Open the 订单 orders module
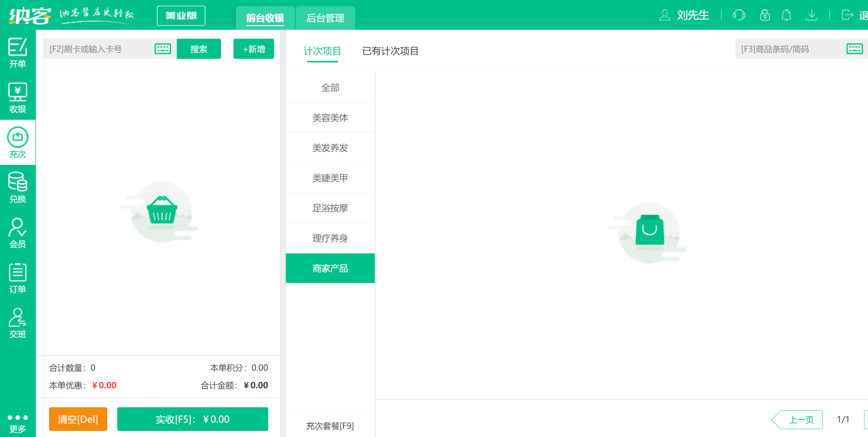 (17, 278)
